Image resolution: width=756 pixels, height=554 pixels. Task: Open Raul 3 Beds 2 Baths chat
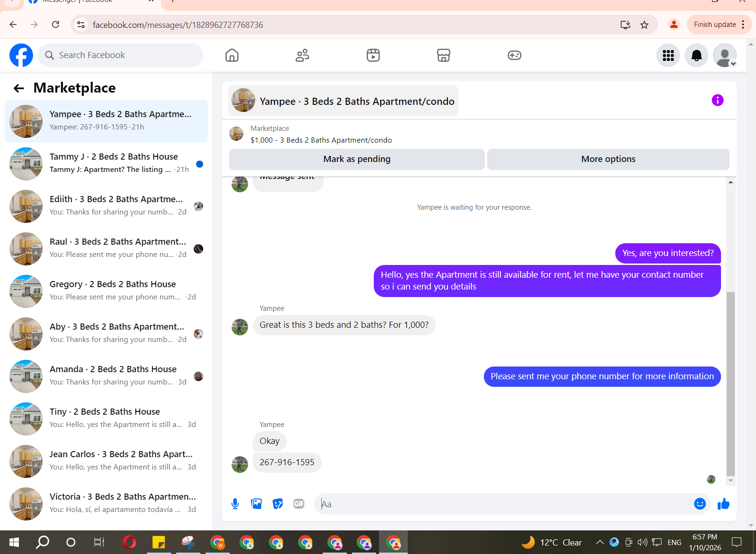(106, 249)
